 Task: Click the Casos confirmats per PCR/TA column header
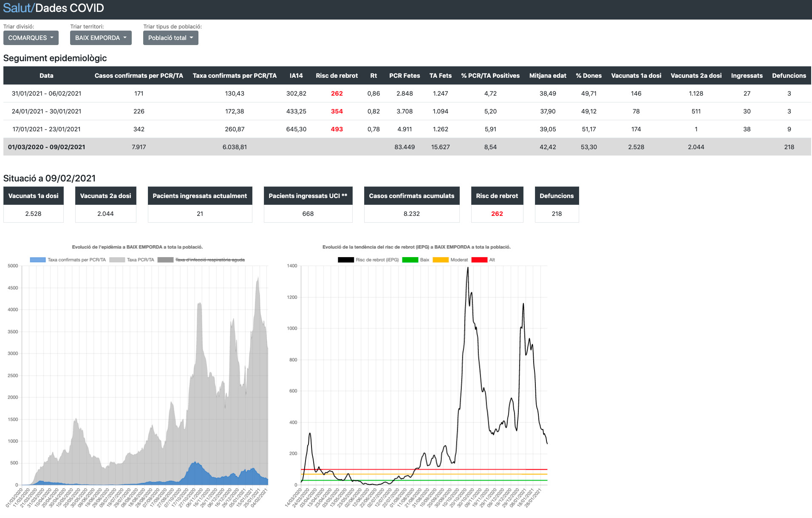point(139,76)
